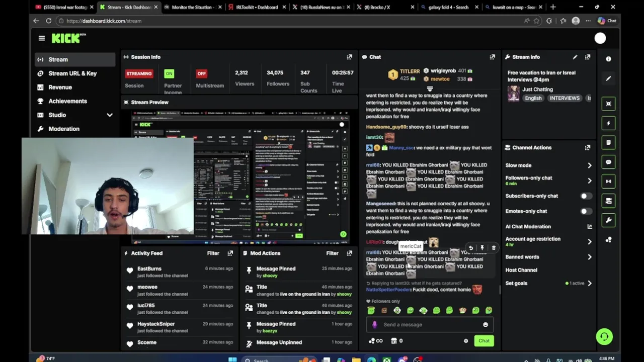This screenshot has width=644, height=362.
Task: Open Followers-only chat settings arrow
Action: pos(590,180)
